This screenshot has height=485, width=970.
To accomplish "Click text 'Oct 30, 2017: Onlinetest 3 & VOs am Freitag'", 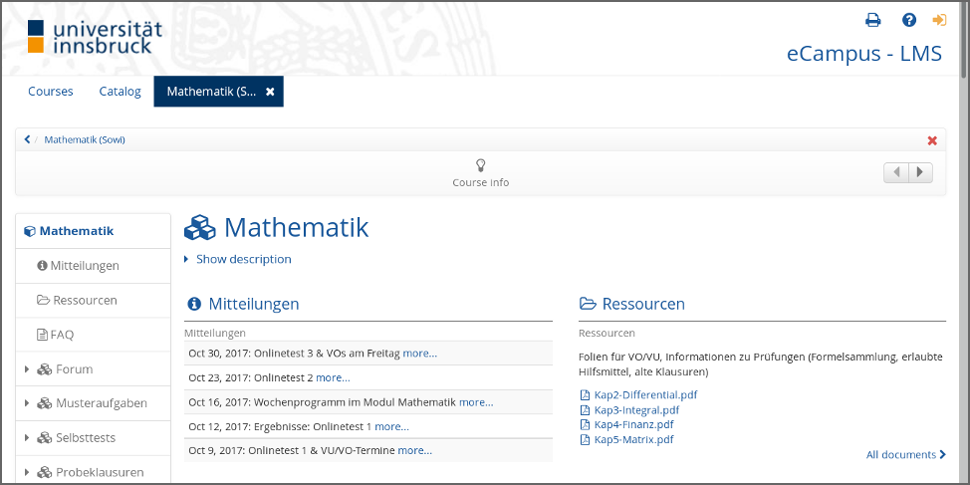I will click(294, 353).
